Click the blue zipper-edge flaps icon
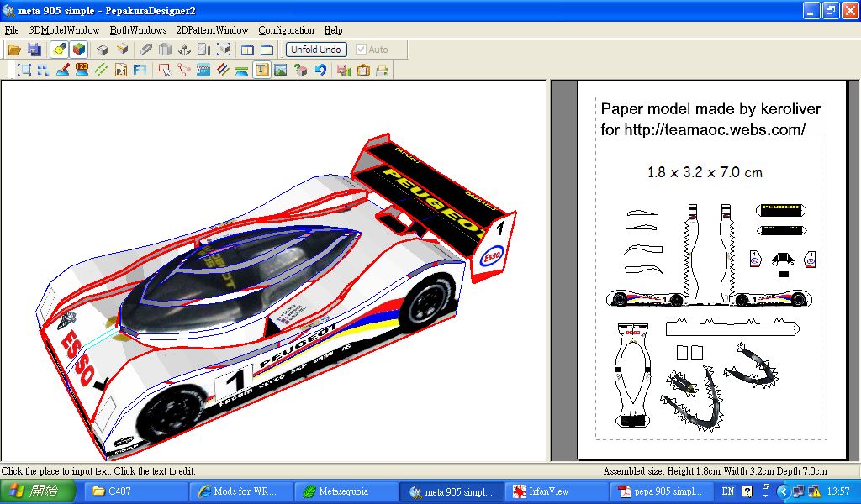Viewport: 861px width, 504px height. pos(203,71)
